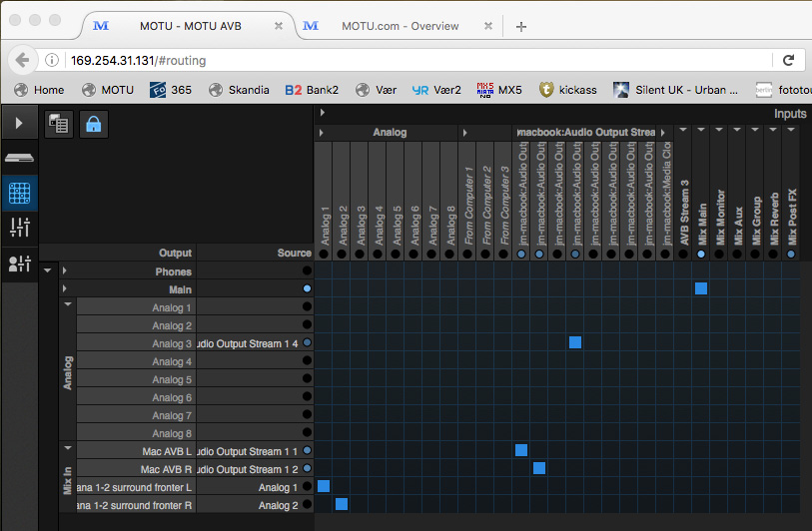Open a new browser tab
Image resolution: width=812 pixels, height=531 pixels.
(x=521, y=27)
